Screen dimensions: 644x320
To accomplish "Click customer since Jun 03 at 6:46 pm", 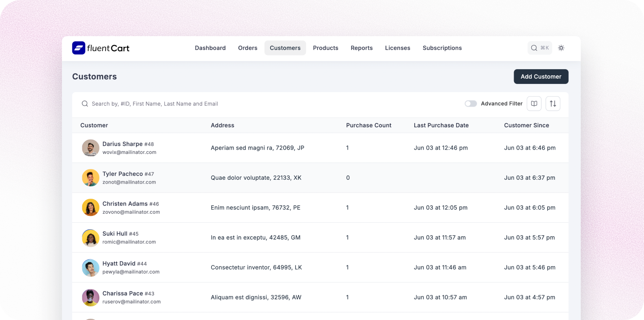I will pyautogui.click(x=530, y=148).
